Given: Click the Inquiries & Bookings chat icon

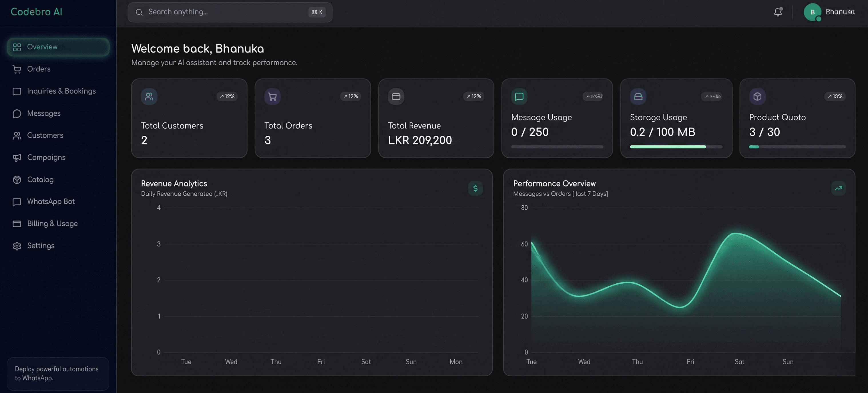Looking at the screenshot, I should click(17, 91).
